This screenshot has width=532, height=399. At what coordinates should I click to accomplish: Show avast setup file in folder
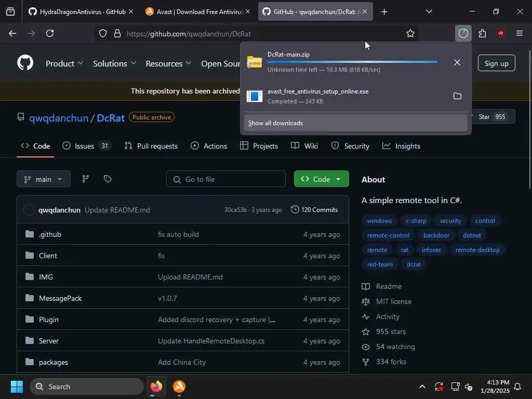(x=457, y=96)
